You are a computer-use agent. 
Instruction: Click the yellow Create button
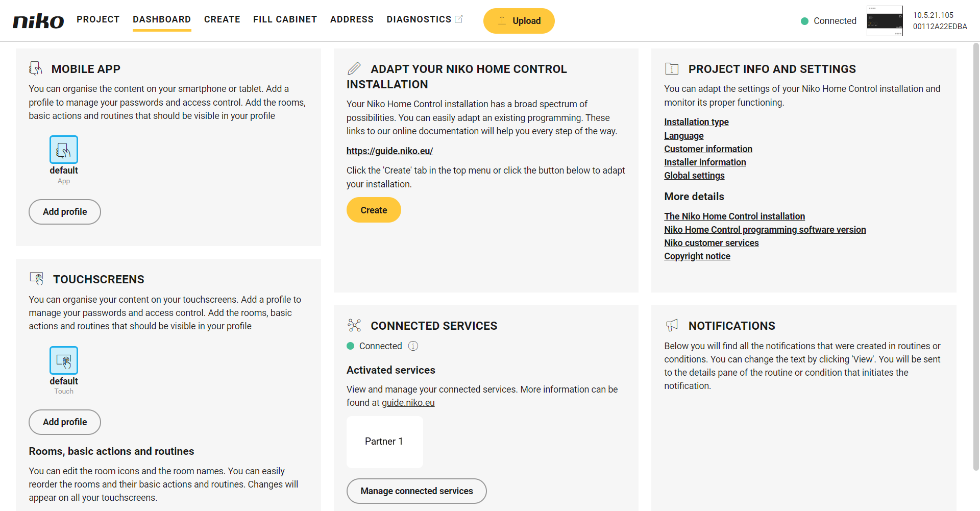(x=374, y=210)
